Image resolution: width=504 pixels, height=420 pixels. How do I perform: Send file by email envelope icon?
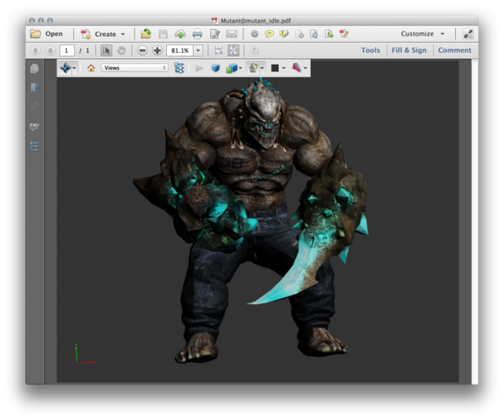[232, 34]
